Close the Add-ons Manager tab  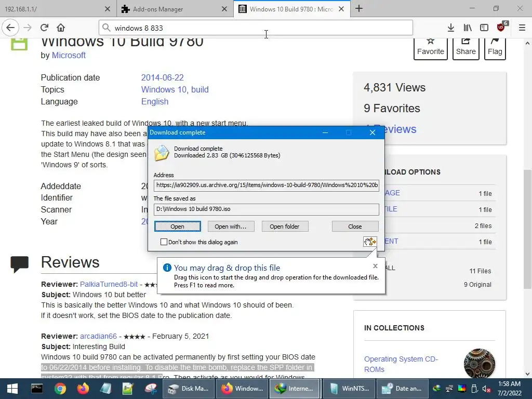click(224, 9)
